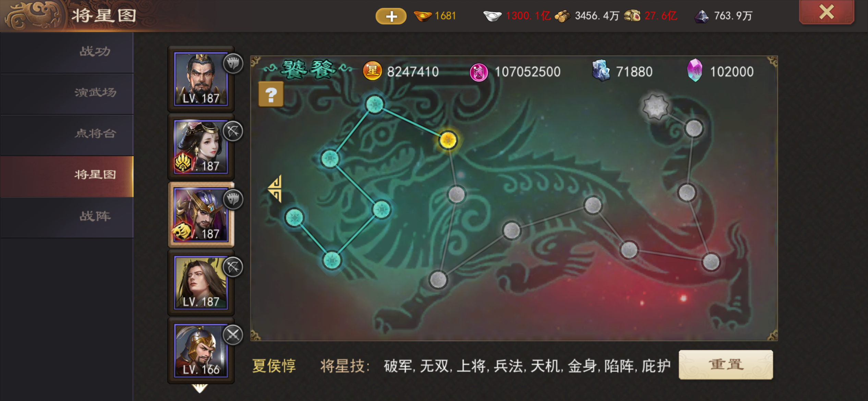The height and width of the screenshot is (401, 868).
Task: Click the orange 星 star currency icon
Action: [x=372, y=71]
